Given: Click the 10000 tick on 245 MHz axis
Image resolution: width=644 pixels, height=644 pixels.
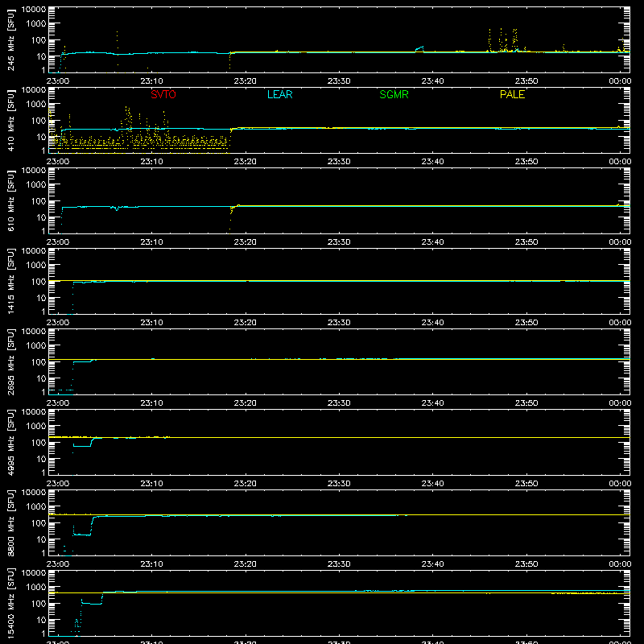Looking at the screenshot, I should pos(34,10).
